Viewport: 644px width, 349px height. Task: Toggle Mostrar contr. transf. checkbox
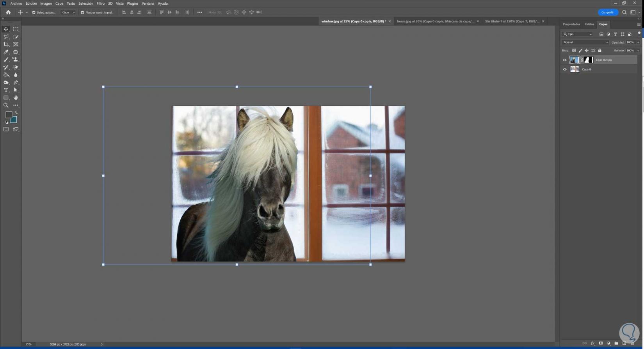tap(82, 12)
